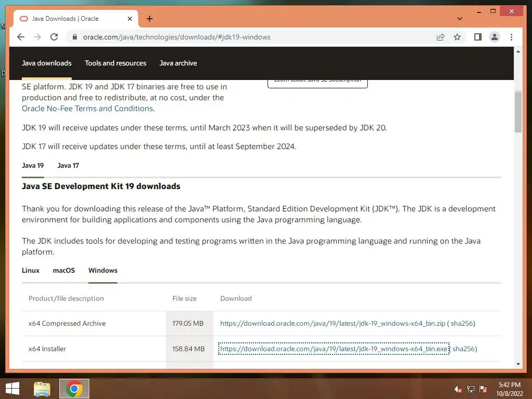This screenshot has width=532, height=399.
Task: Open Chrome three-dot menu
Action: (511, 37)
